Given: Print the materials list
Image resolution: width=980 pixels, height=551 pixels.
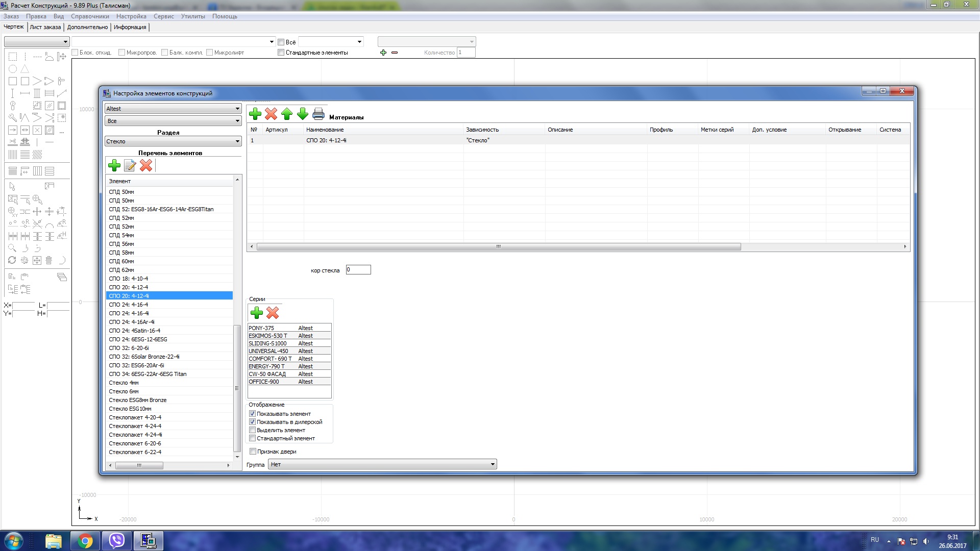Looking at the screenshot, I should pyautogui.click(x=318, y=114).
